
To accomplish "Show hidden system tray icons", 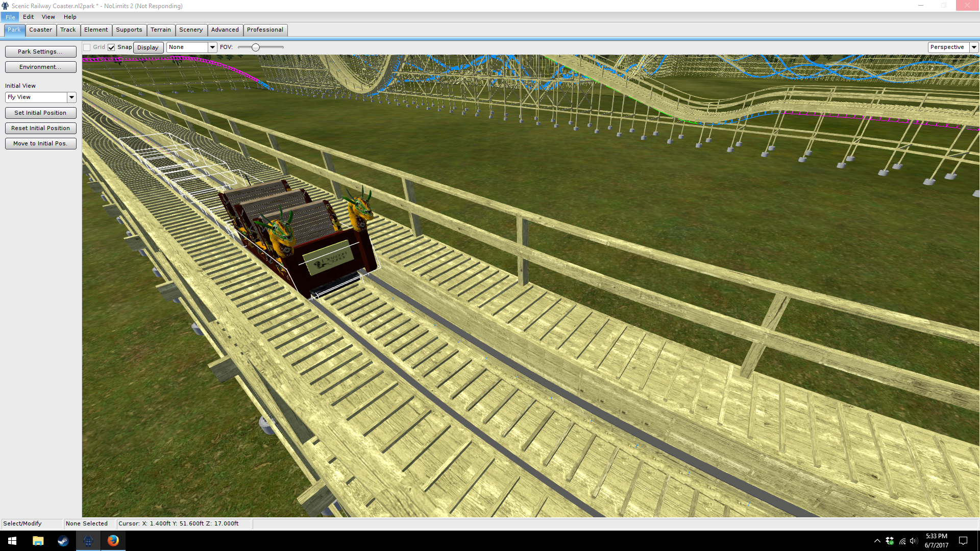I will (x=877, y=541).
